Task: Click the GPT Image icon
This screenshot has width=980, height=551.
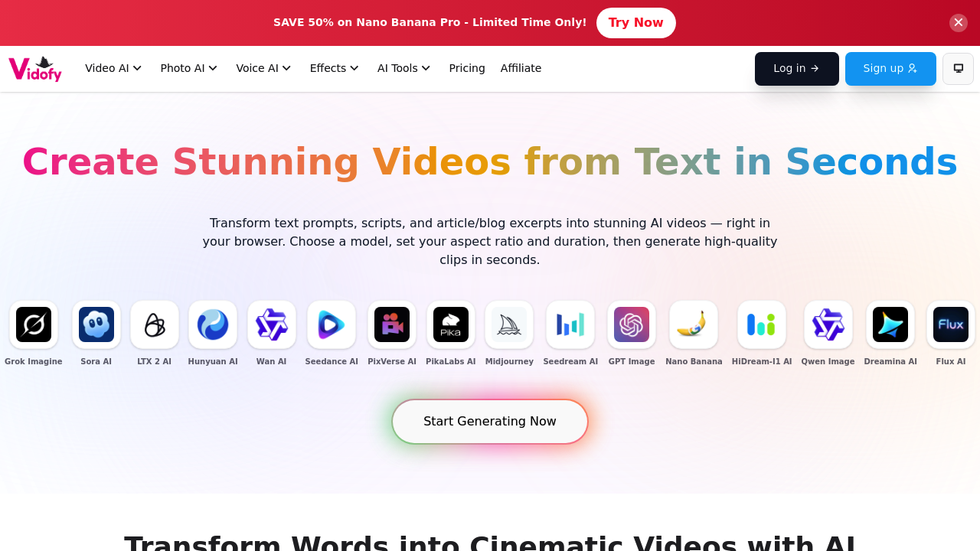Action: point(631,324)
